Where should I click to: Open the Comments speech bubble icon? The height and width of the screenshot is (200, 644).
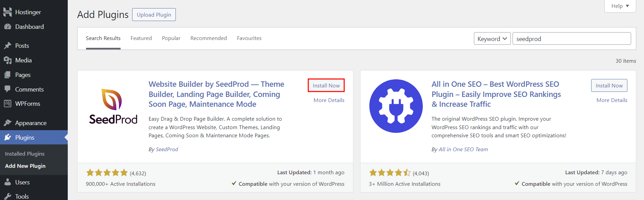(x=7, y=89)
